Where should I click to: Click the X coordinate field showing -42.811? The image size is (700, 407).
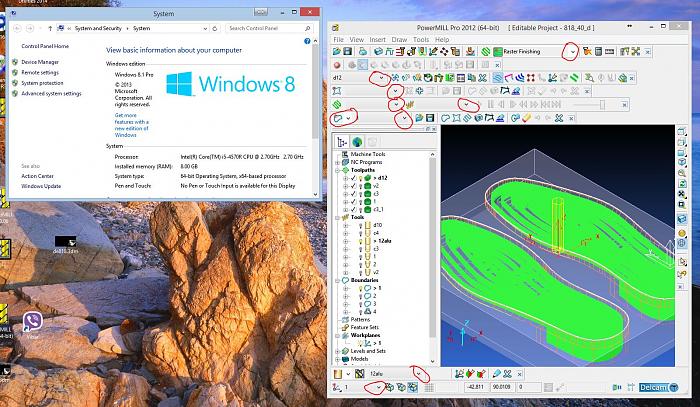coord(476,387)
